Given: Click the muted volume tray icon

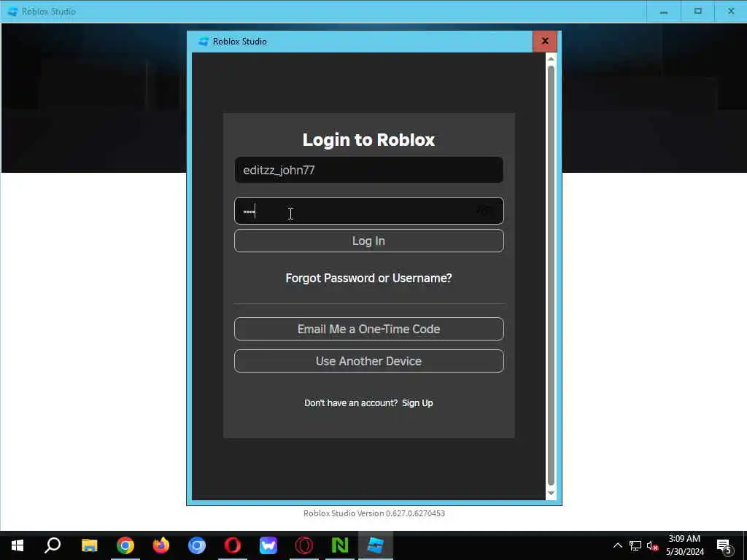Looking at the screenshot, I should coord(652,545).
